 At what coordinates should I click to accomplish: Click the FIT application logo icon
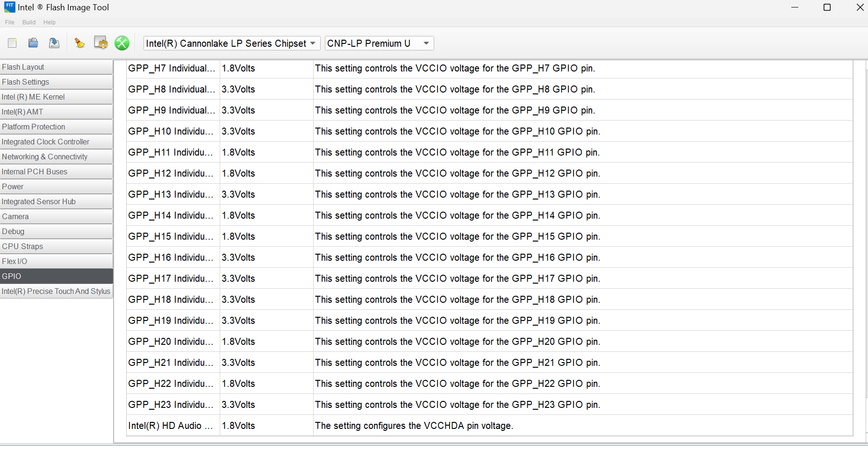(9, 7)
